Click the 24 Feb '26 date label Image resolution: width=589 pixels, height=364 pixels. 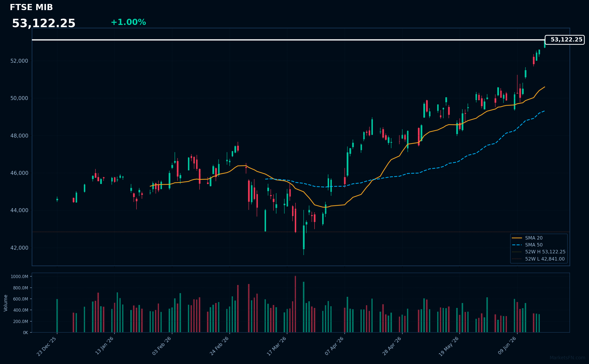pyautogui.click(x=219, y=346)
